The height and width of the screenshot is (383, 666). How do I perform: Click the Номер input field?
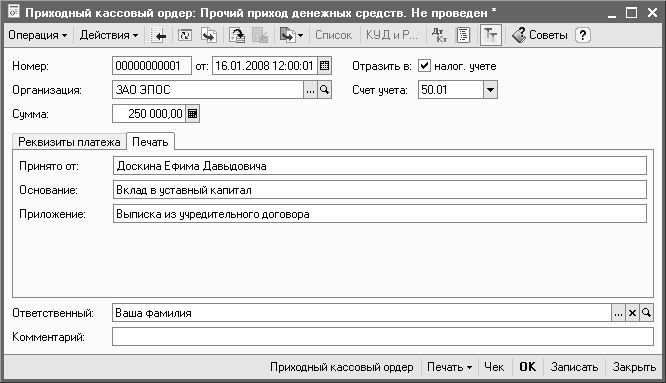click(x=152, y=66)
